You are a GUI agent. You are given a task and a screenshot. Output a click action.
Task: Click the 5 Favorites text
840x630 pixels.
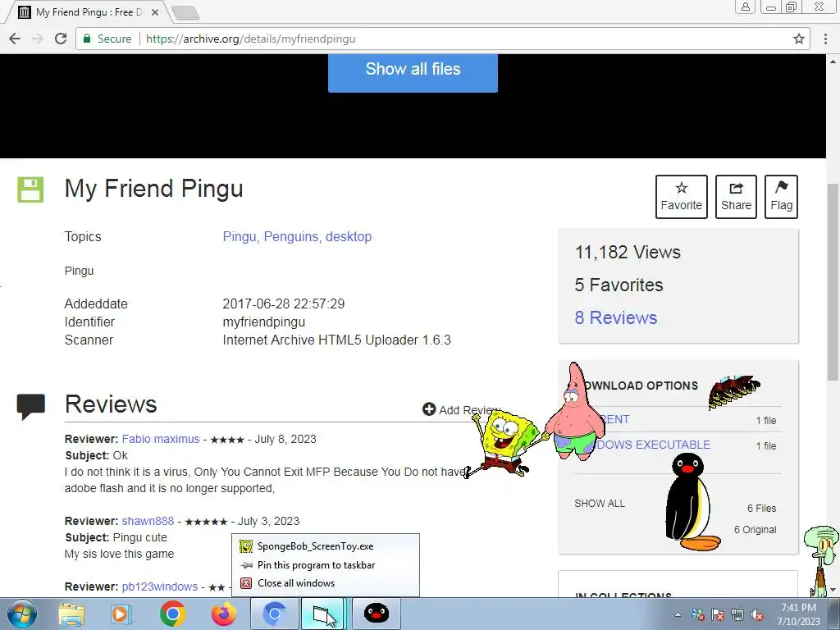pyautogui.click(x=619, y=285)
